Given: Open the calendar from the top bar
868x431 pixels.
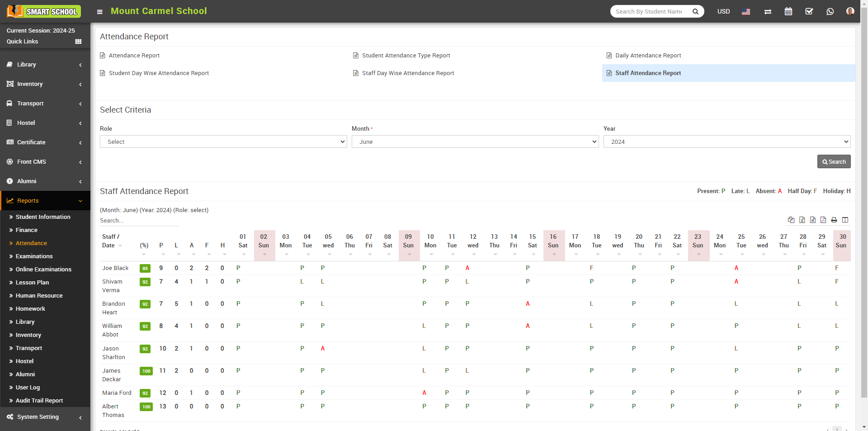Looking at the screenshot, I should (x=788, y=11).
